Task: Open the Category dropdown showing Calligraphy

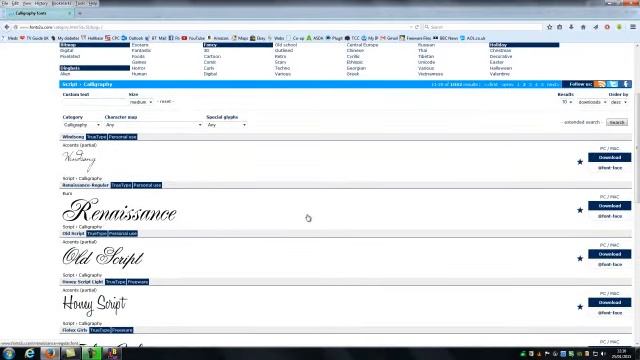Action: point(82,125)
